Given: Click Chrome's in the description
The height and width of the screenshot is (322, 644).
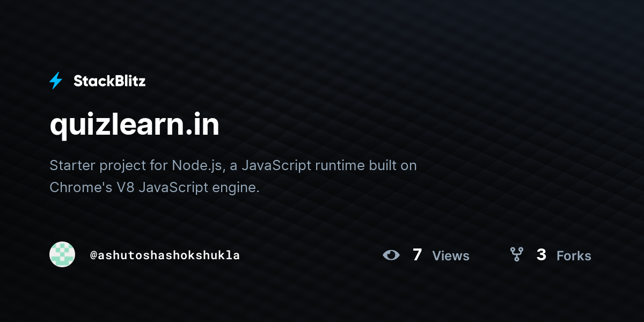Looking at the screenshot, I should pyautogui.click(x=81, y=188).
